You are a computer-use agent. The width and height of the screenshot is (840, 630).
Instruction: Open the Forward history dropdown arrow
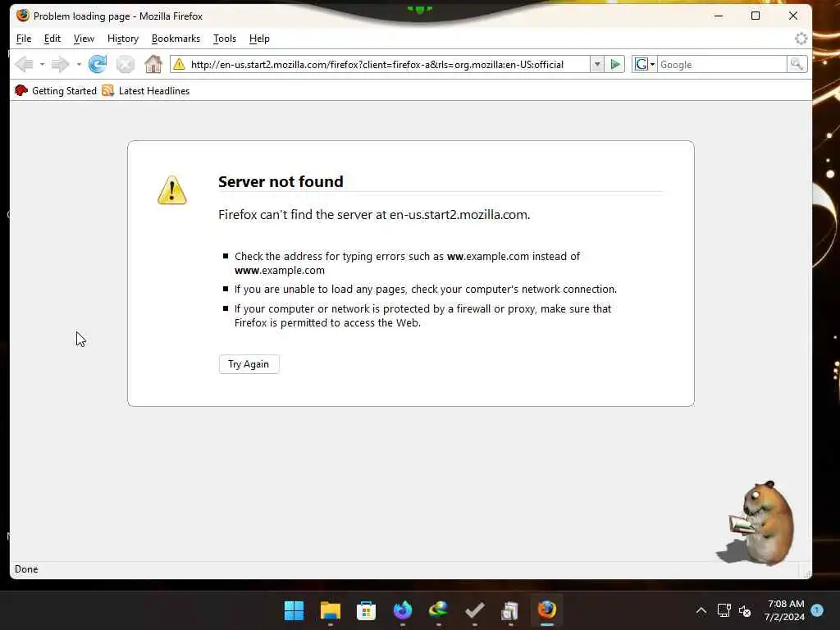point(79,64)
